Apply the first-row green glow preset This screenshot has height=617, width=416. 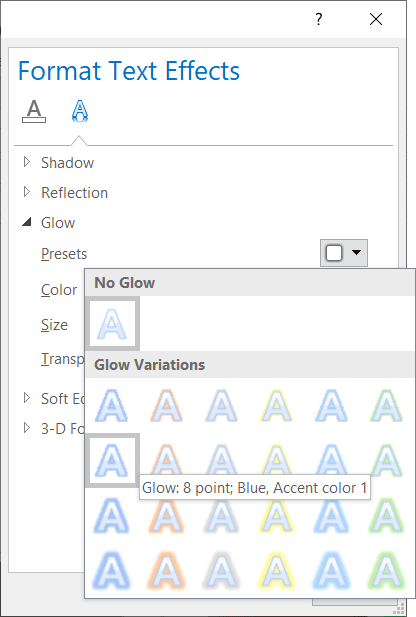pyautogui.click(x=386, y=406)
